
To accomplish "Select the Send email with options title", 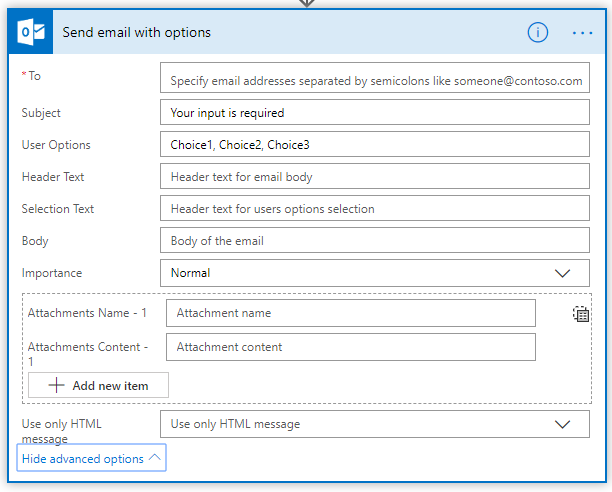I will coord(137,32).
